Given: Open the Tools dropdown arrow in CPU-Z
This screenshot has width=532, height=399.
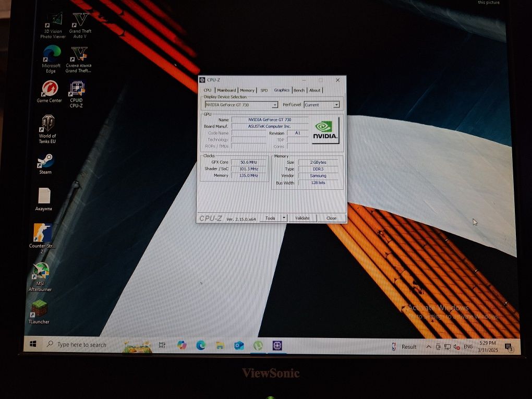Looking at the screenshot, I should click(284, 218).
